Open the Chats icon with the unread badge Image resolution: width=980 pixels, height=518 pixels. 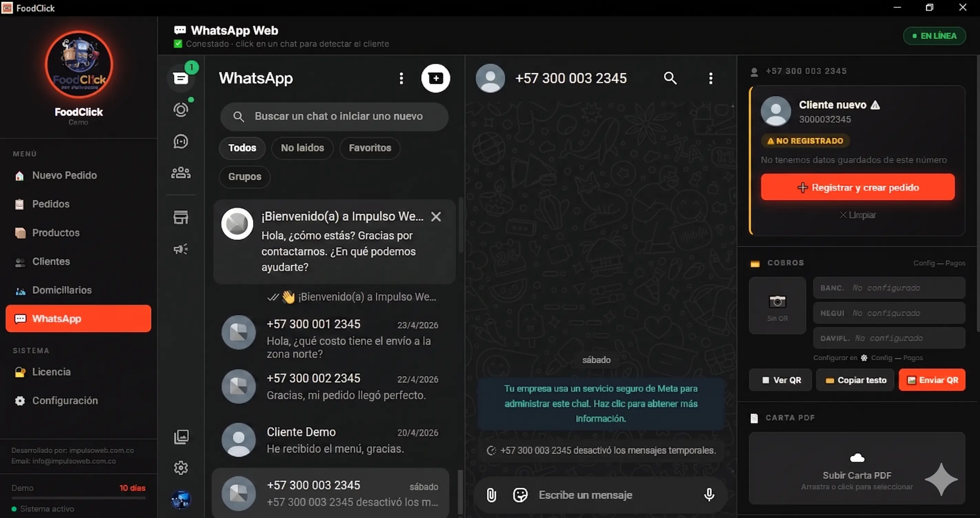[181, 78]
